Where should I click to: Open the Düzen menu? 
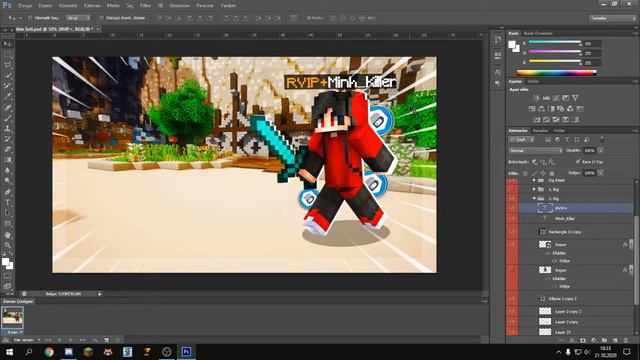[45, 6]
